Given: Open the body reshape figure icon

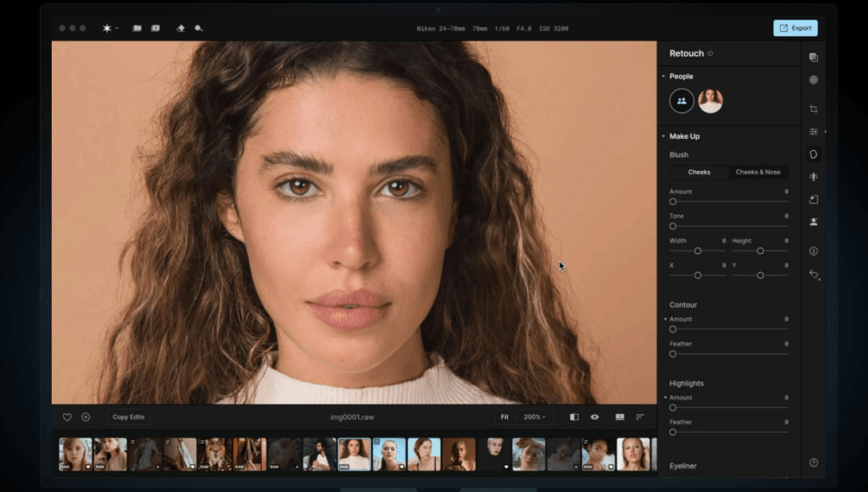Looking at the screenshot, I should (813, 177).
